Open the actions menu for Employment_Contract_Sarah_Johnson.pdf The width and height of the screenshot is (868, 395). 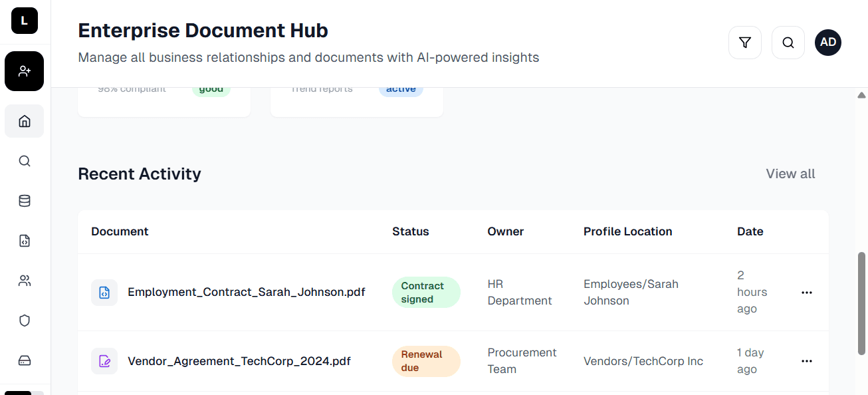tap(806, 292)
